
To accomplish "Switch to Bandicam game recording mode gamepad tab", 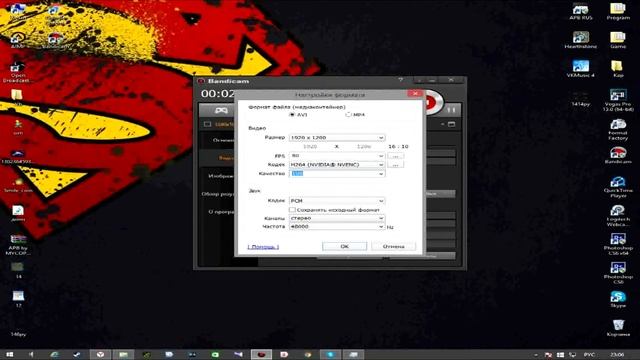I will [221, 111].
